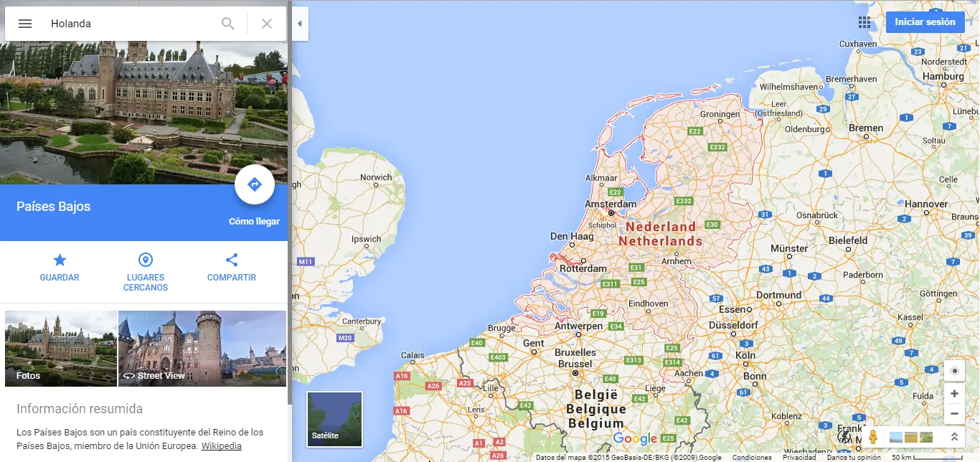Clear the Holanda search with the X

click(x=267, y=24)
